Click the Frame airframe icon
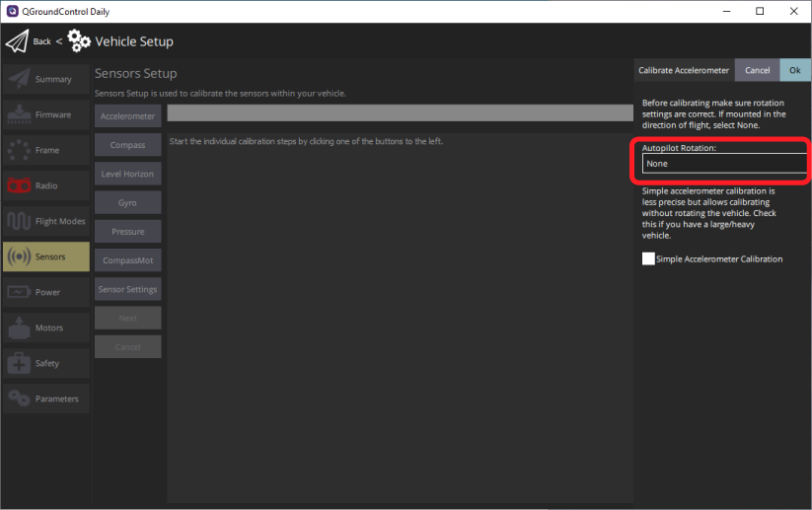This screenshot has height=510, width=812. point(19,150)
